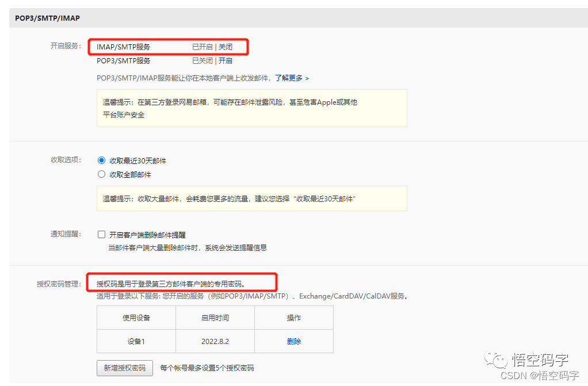
Task: Click text 当邮件客户端大量删除邮件时 description
Action: pos(188,247)
